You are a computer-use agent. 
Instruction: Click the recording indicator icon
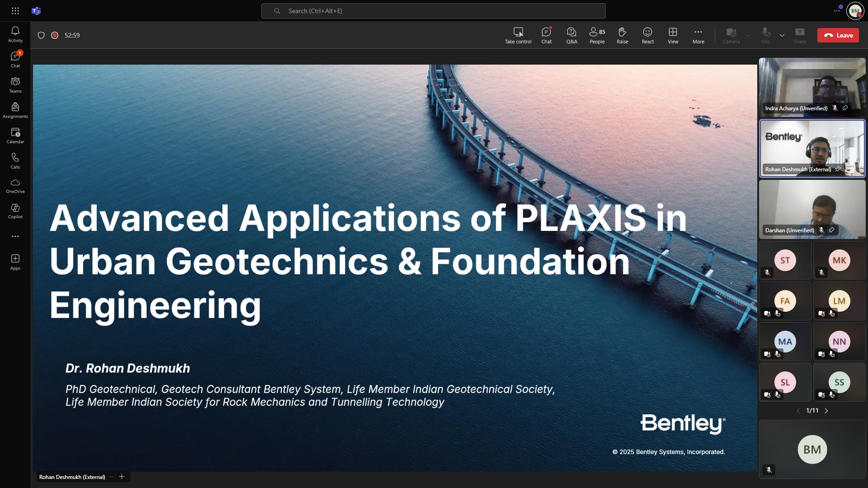[55, 35]
